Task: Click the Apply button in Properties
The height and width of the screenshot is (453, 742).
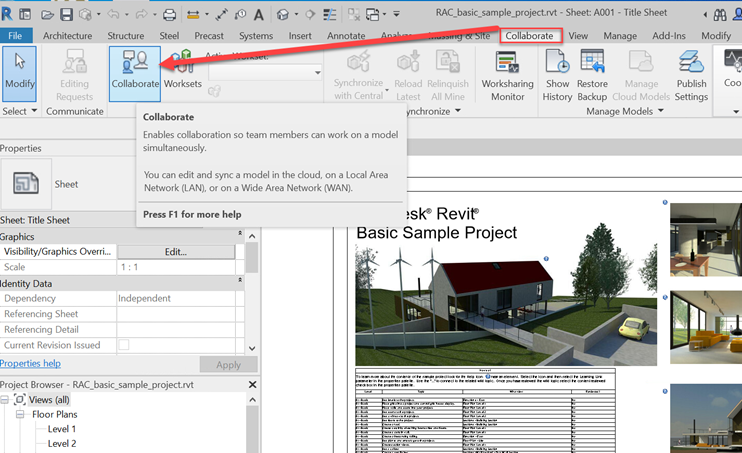Action: click(229, 364)
